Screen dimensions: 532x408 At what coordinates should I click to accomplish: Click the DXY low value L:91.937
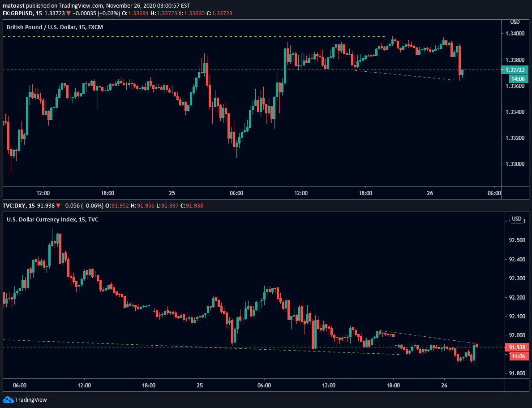167,205
